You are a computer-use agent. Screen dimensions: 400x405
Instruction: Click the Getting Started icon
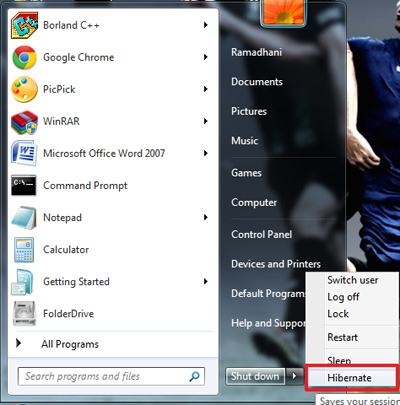tap(23, 282)
